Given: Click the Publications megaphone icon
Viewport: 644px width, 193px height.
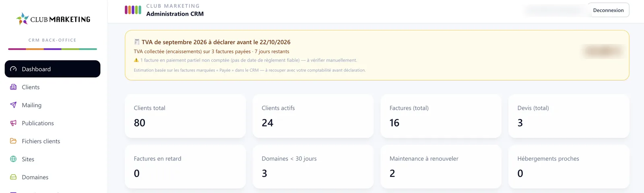Looking at the screenshot, I should pyautogui.click(x=13, y=123).
